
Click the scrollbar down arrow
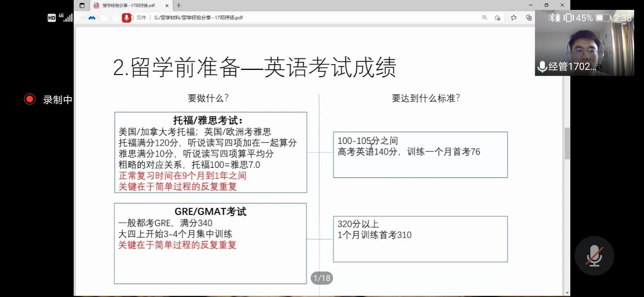[567, 293]
